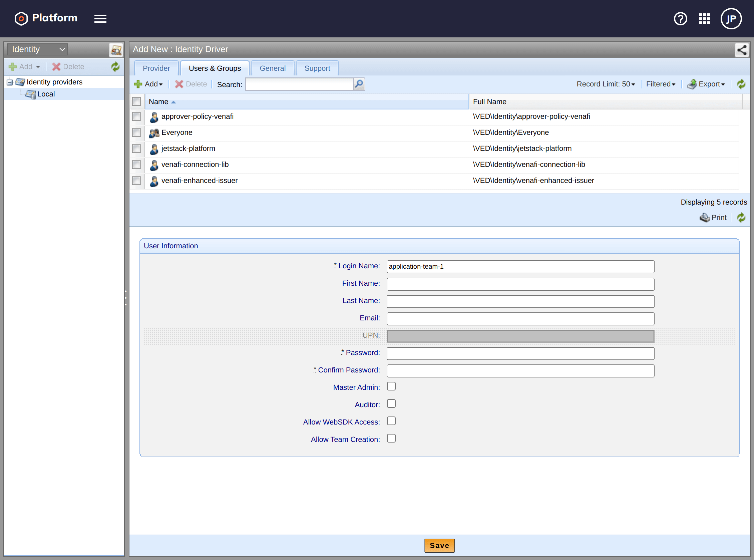
Task: Click the Name column sort arrow
Action: click(x=173, y=102)
